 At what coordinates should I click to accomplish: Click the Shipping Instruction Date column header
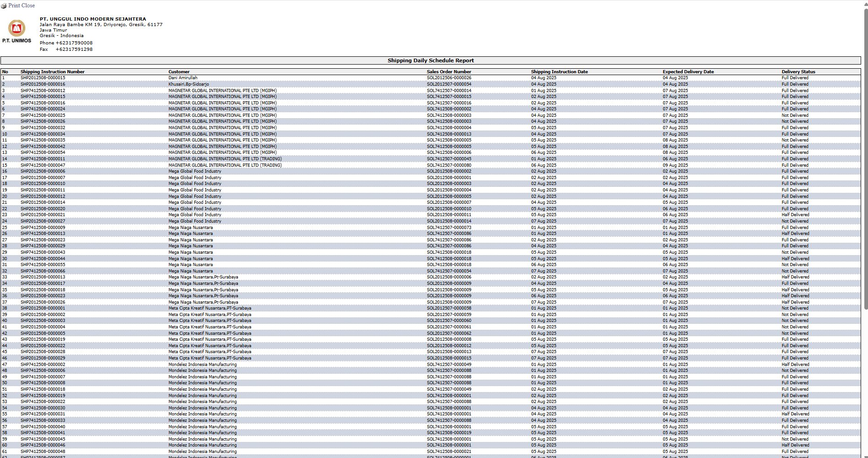pyautogui.click(x=559, y=72)
